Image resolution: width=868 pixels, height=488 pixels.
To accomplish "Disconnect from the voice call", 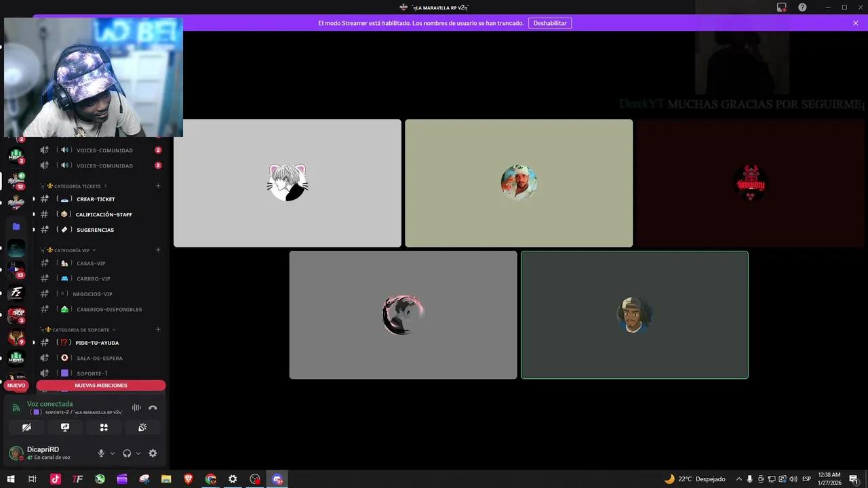I will (x=153, y=407).
